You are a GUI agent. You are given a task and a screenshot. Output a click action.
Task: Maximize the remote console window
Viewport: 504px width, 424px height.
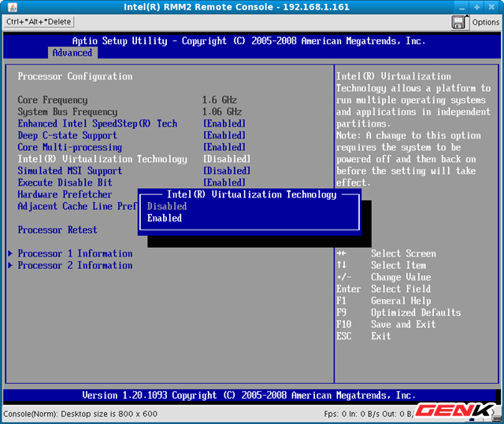(x=479, y=6)
